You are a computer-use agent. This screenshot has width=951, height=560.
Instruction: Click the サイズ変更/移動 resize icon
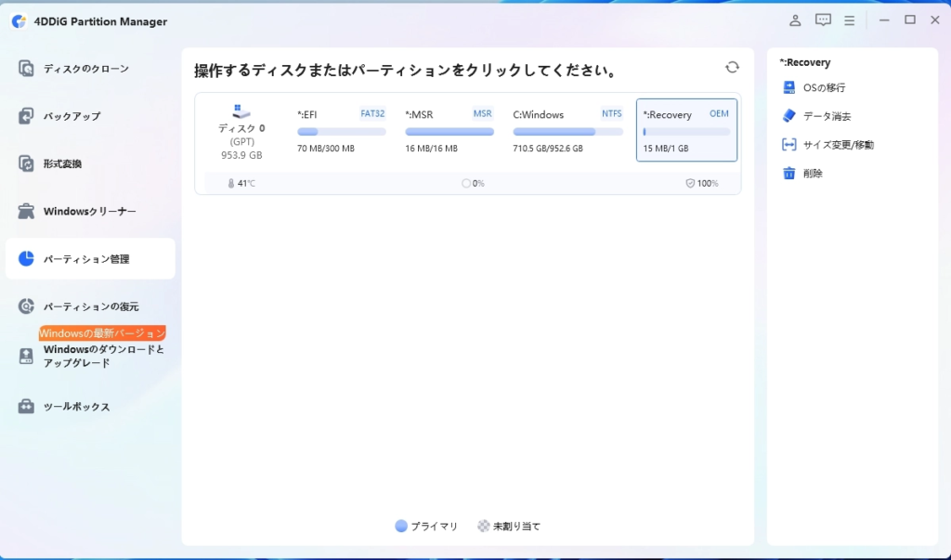click(x=788, y=145)
